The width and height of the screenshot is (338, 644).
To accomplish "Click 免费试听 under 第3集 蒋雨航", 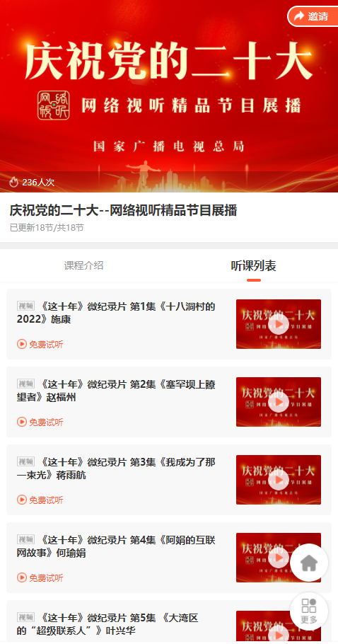I will point(40,500).
